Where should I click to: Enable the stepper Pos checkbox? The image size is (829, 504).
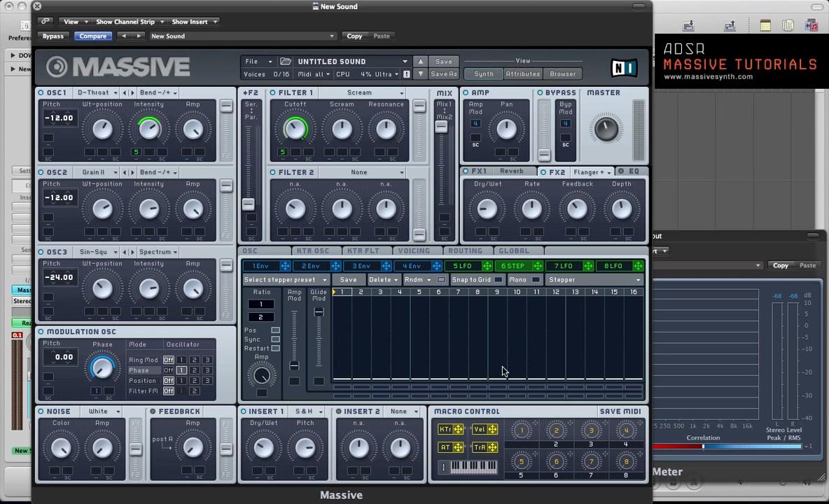(x=275, y=330)
